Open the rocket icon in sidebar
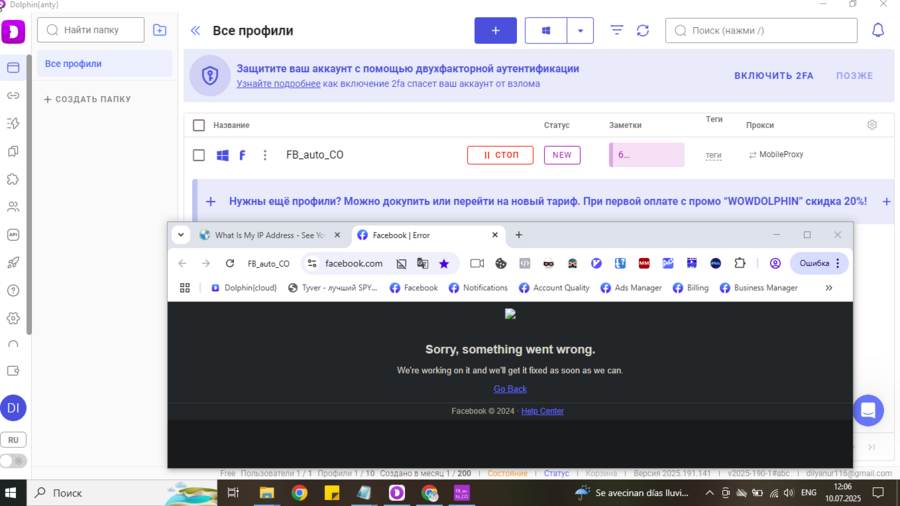The image size is (900, 506). [13, 263]
